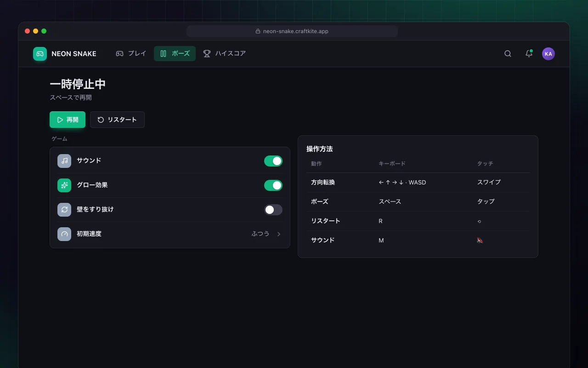Click the スワイプ cell
The width and height of the screenshot is (588, 368).
(489, 183)
